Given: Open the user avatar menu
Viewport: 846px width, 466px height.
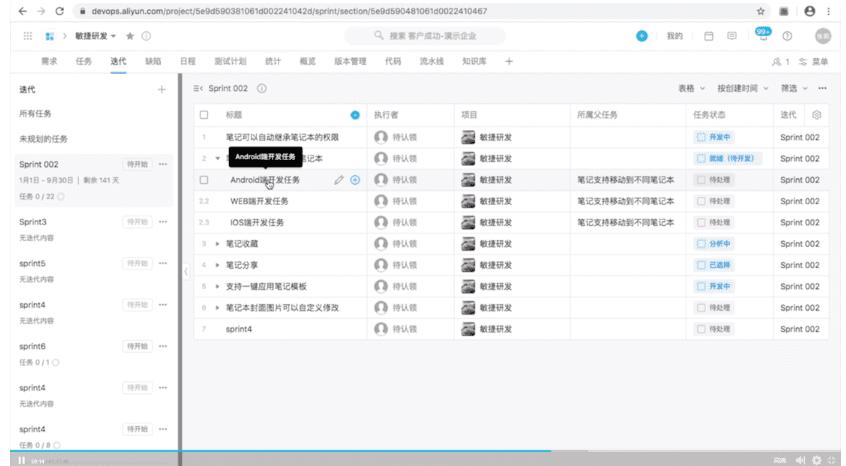Looking at the screenshot, I should click(x=823, y=36).
